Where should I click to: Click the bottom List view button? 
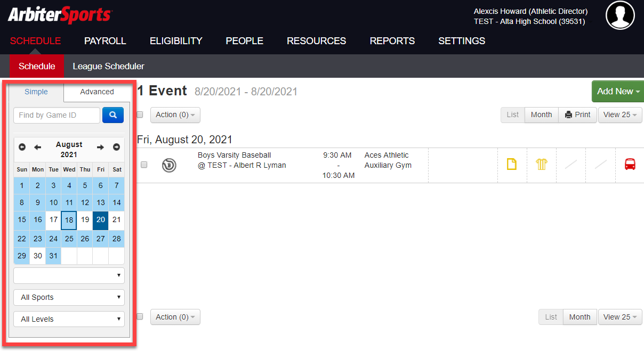(551, 317)
